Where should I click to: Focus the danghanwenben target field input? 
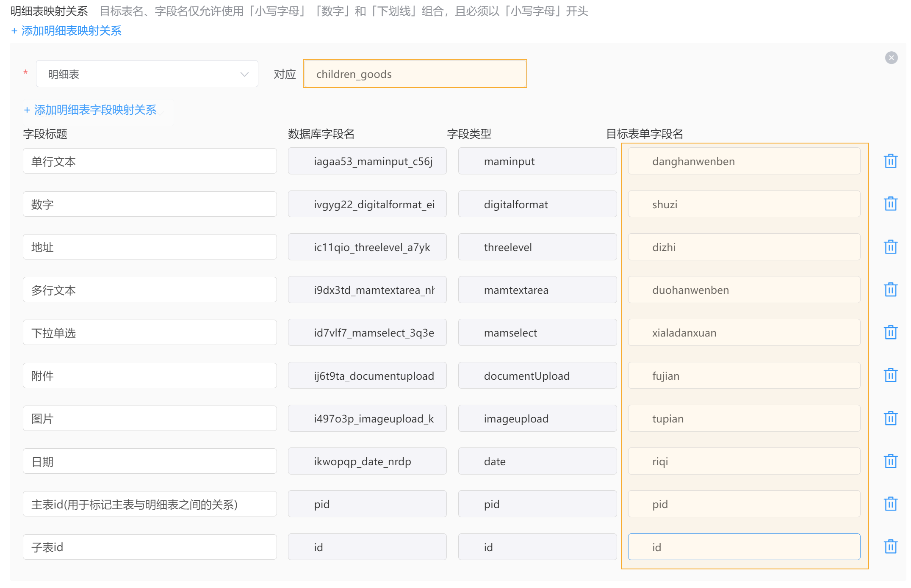coord(744,161)
